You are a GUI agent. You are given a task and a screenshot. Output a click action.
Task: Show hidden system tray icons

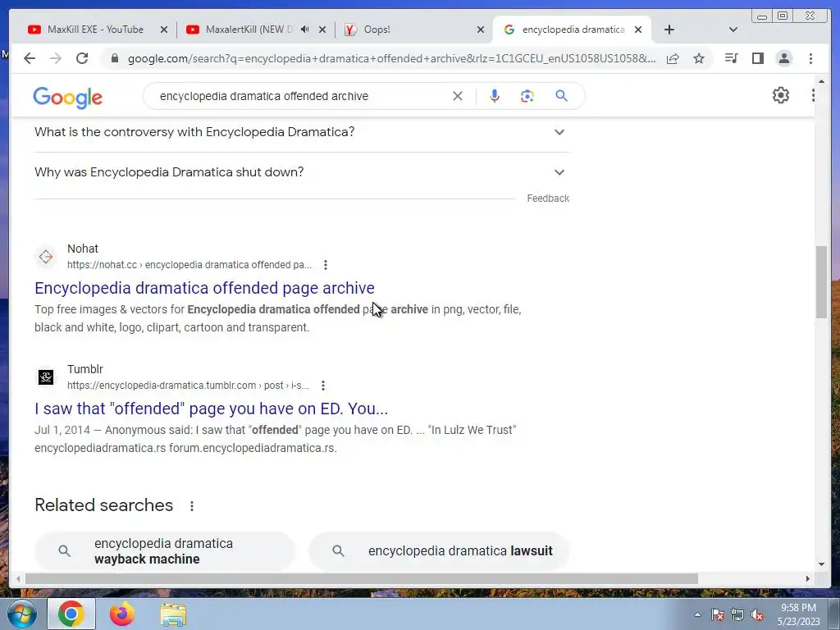coord(697,615)
